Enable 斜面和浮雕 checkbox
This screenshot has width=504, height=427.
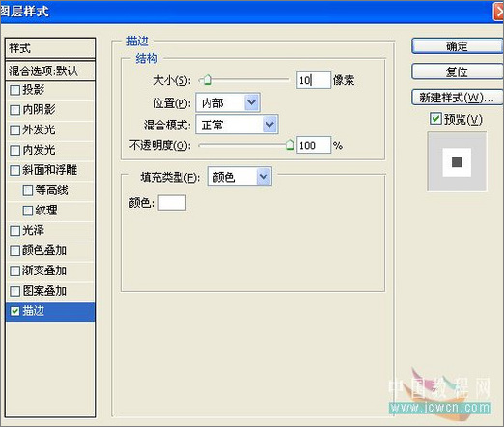pos(14,170)
